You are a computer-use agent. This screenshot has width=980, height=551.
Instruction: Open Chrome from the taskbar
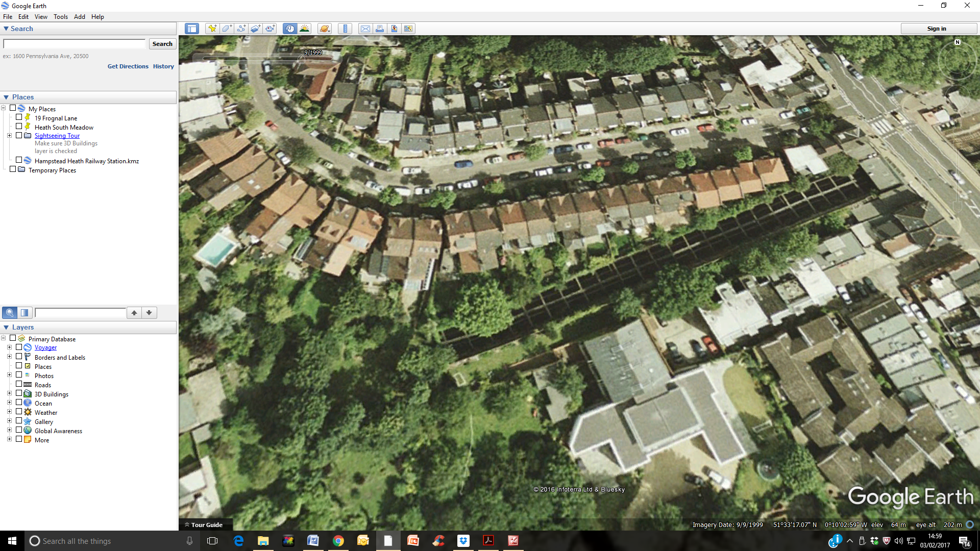(x=338, y=541)
